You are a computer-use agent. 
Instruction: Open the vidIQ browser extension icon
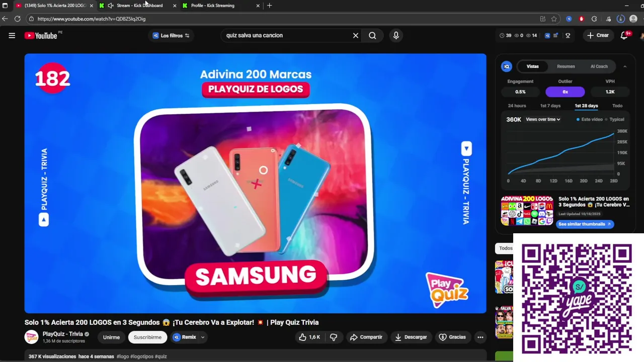click(x=569, y=19)
